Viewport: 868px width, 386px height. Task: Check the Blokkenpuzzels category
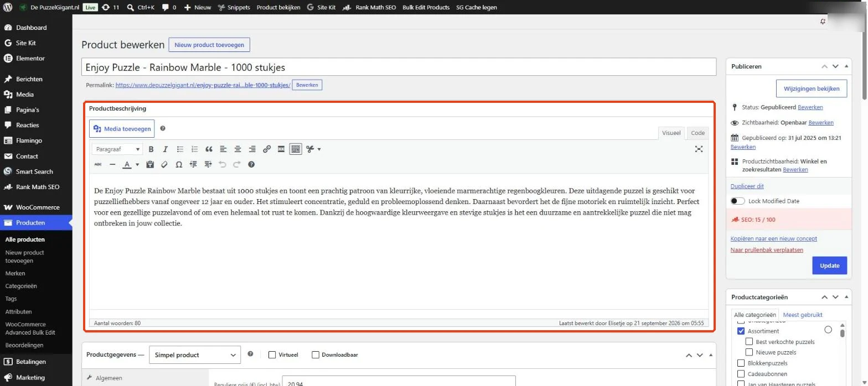pyautogui.click(x=741, y=363)
